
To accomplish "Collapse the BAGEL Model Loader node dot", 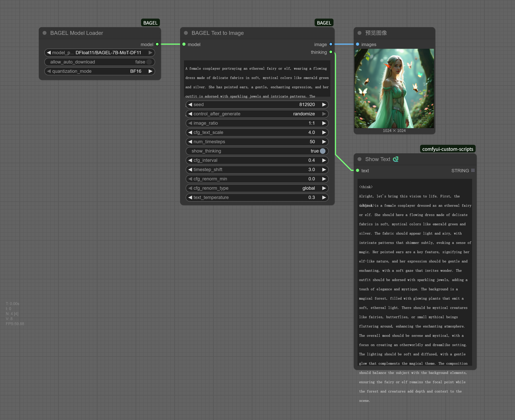I will pyautogui.click(x=45, y=33).
